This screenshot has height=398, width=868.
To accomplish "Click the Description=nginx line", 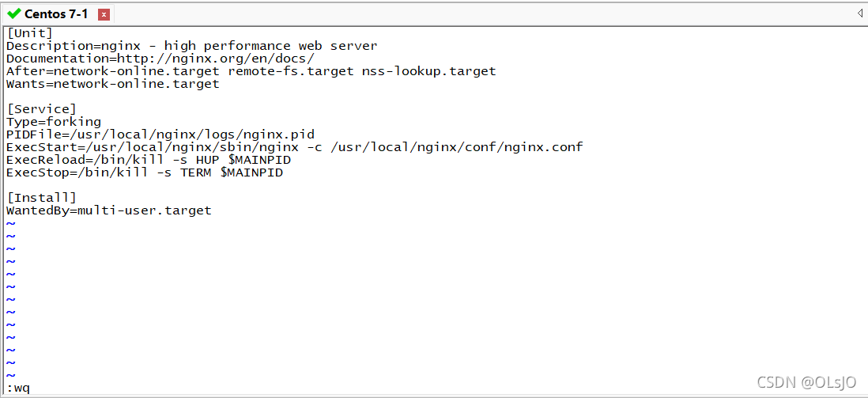I will 191,46.
